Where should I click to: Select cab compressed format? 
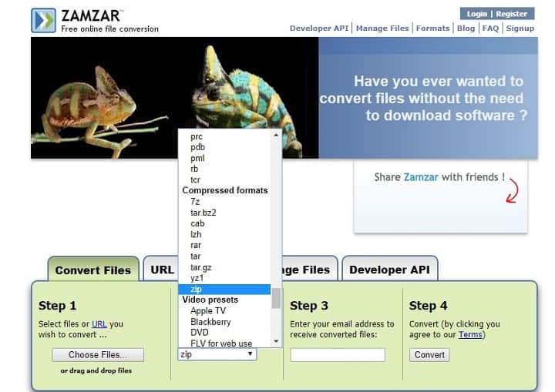point(224,223)
